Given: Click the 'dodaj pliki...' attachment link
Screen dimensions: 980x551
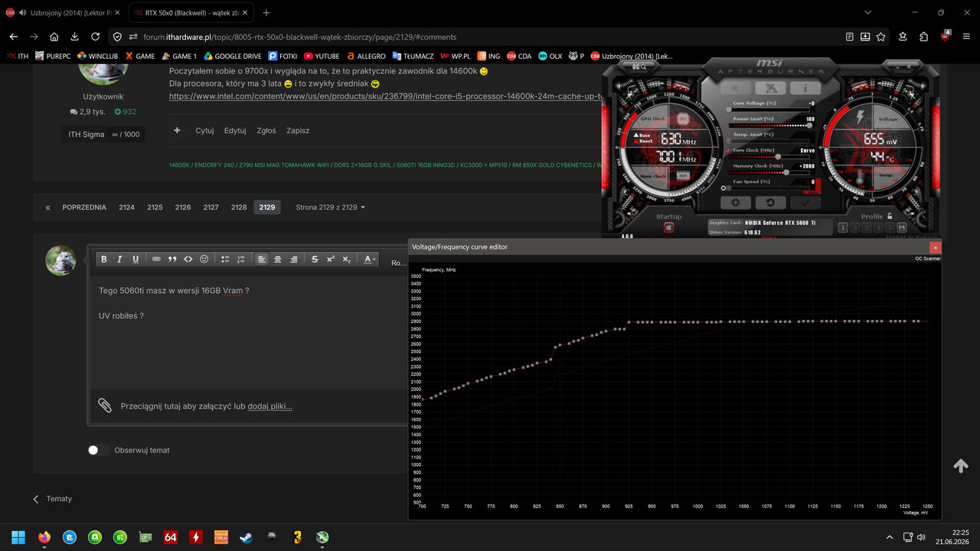Looking at the screenshot, I should click(269, 406).
